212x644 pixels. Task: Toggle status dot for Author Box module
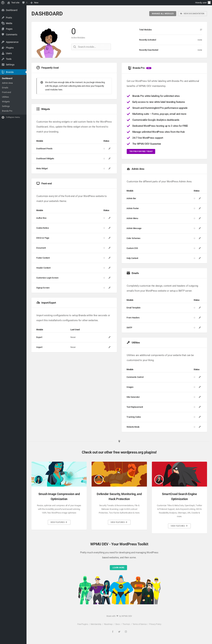[x=104, y=218]
